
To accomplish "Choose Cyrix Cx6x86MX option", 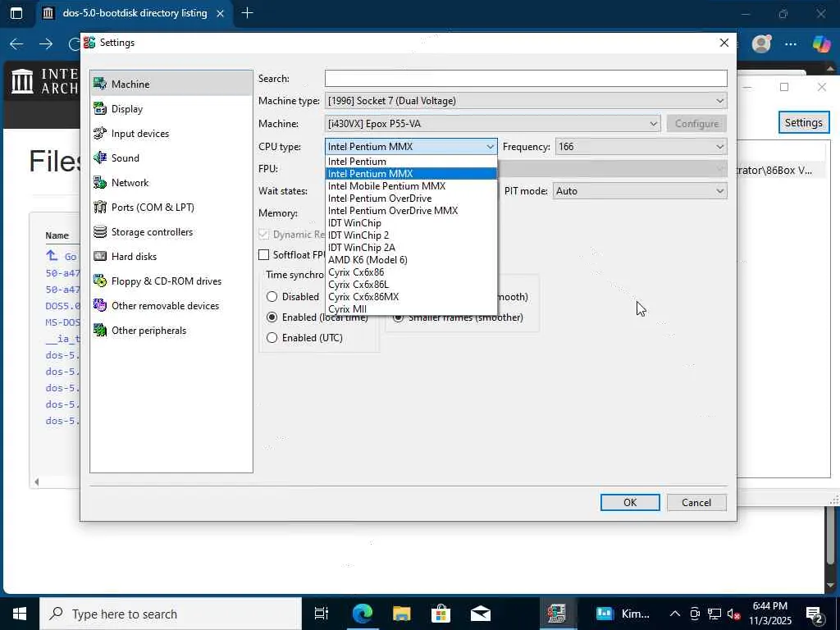I will tap(411, 297).
